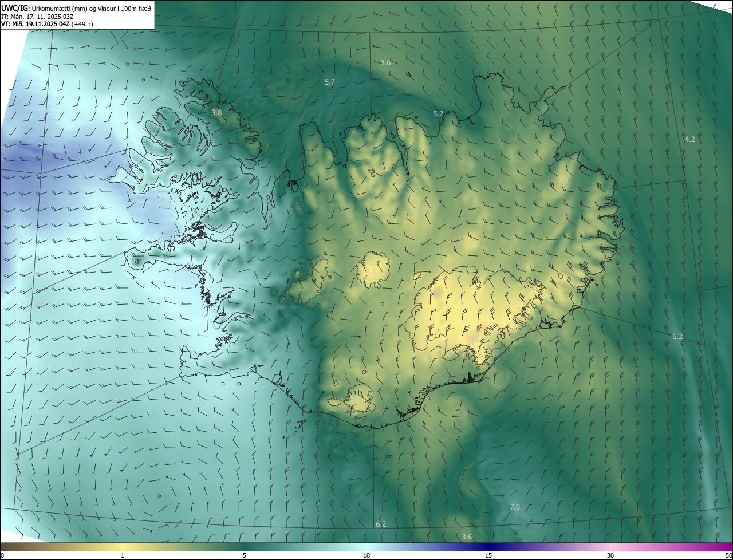Screen dimensions: 733x560
Task: Click the Grímsey island outline north of Iceland
Action: tap(409, 74)
